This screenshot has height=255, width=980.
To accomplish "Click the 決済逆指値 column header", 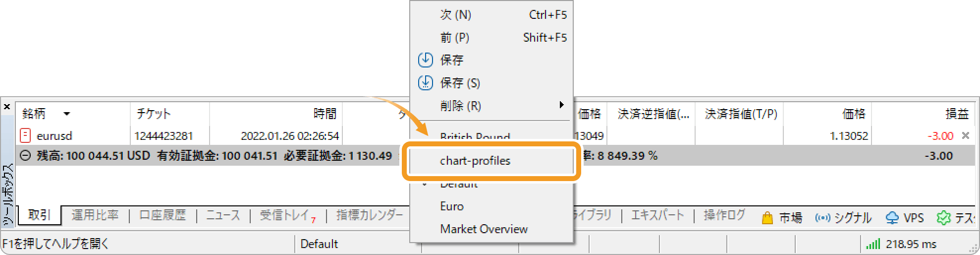I will [653, 114].
